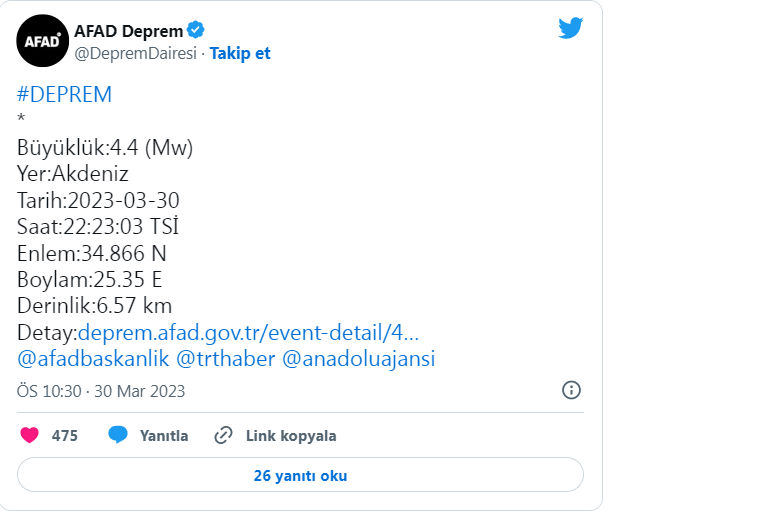
Task: Click the Twitter bird logo
Action: pos(571,28)
